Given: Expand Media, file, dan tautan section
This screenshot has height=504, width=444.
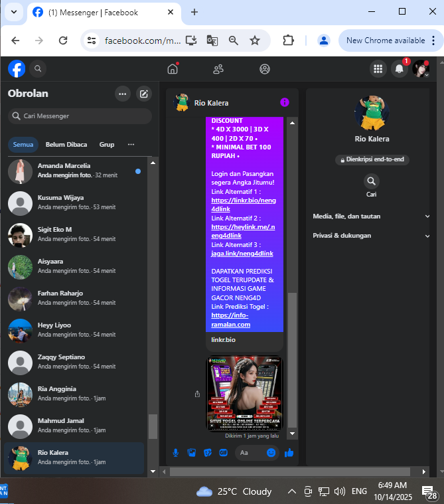Looking at the screenshot, I should (x=371, y=216).
